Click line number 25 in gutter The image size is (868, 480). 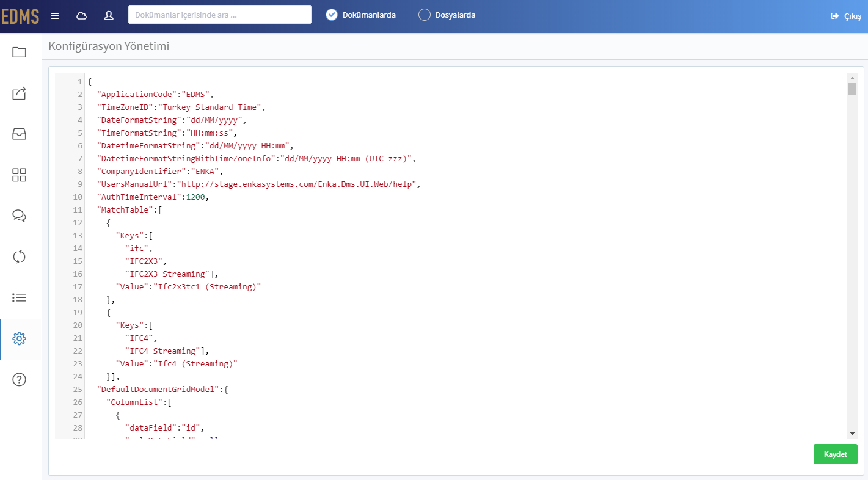(78, 390)
